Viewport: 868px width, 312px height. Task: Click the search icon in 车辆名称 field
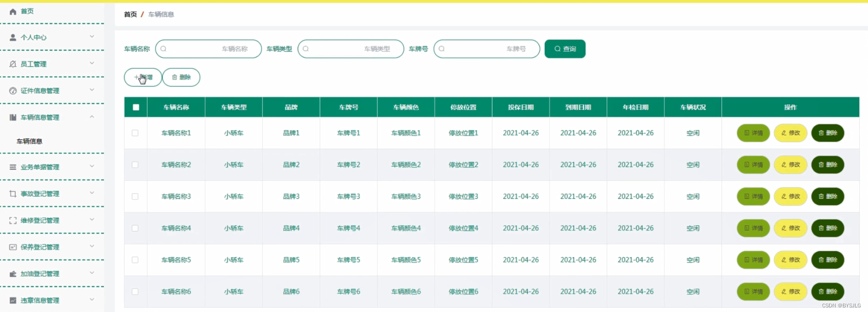click(164, 49)
